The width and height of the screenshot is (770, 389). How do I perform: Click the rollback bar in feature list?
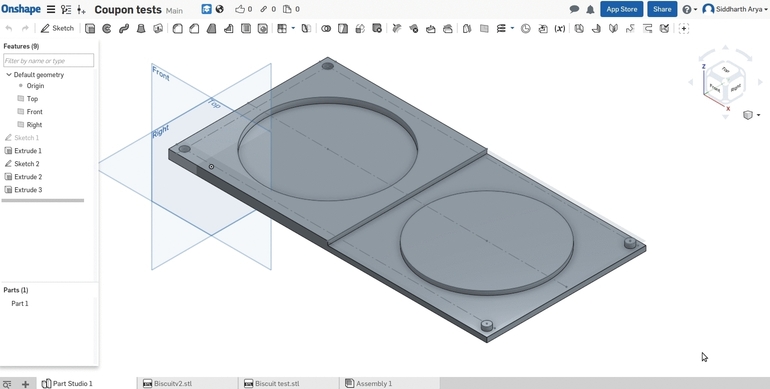pyautogui.click(x=43, y=200)
